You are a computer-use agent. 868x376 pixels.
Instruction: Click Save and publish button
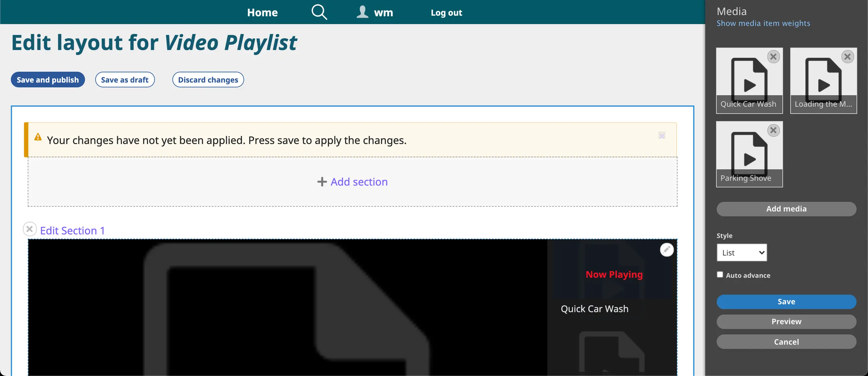click(x=47, y=80)
